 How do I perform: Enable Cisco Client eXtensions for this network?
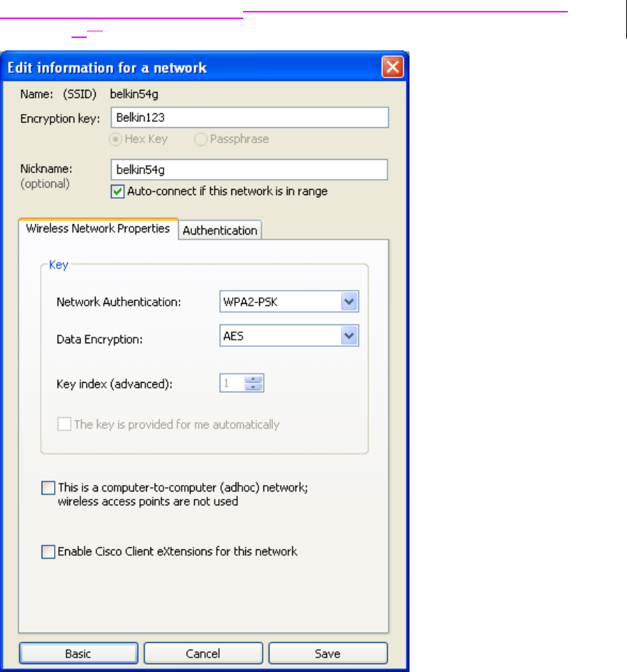click(x=48, y=551)
